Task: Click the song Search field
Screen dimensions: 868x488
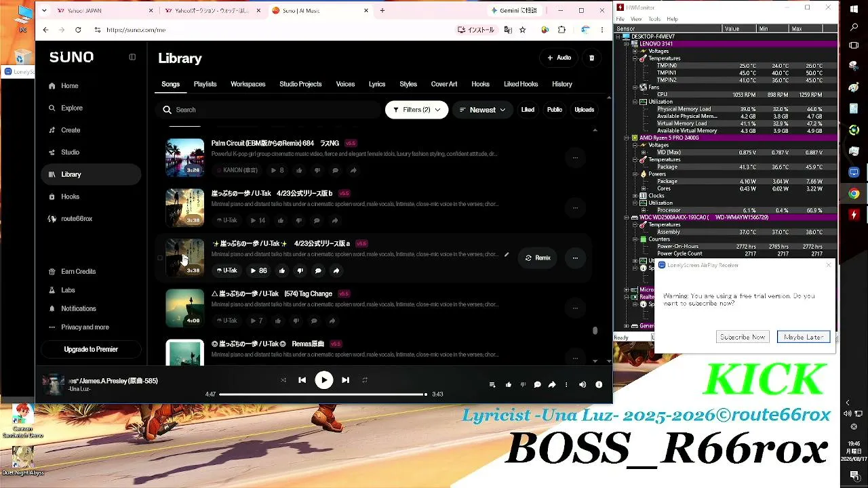Action: tap(269, 110)
